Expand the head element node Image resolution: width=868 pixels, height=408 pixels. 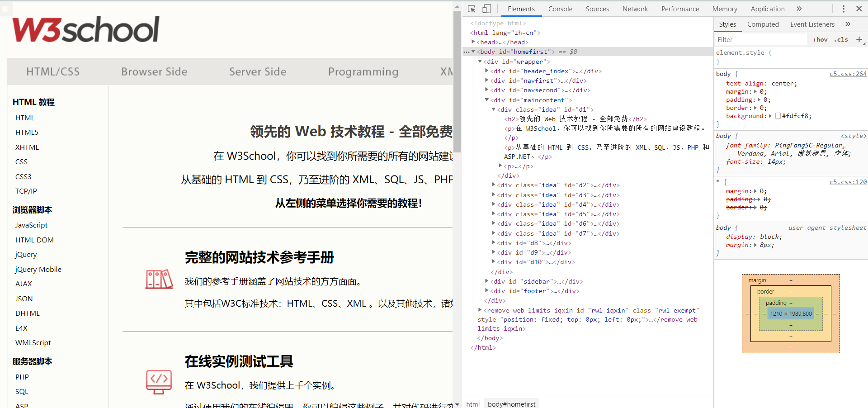click(x=473, y=42)
